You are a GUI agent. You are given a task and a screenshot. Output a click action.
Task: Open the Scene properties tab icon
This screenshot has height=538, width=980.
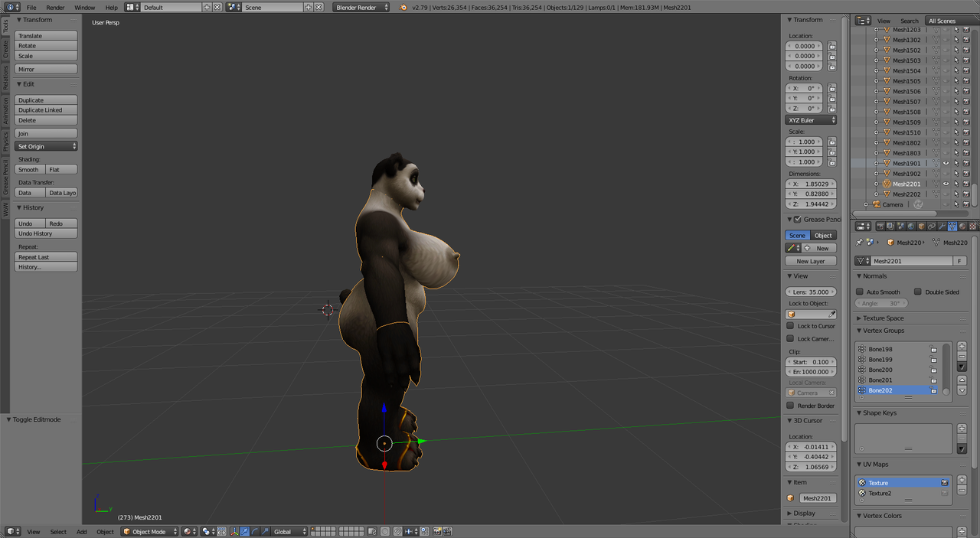pyautogui.click(x=900, y=227)
